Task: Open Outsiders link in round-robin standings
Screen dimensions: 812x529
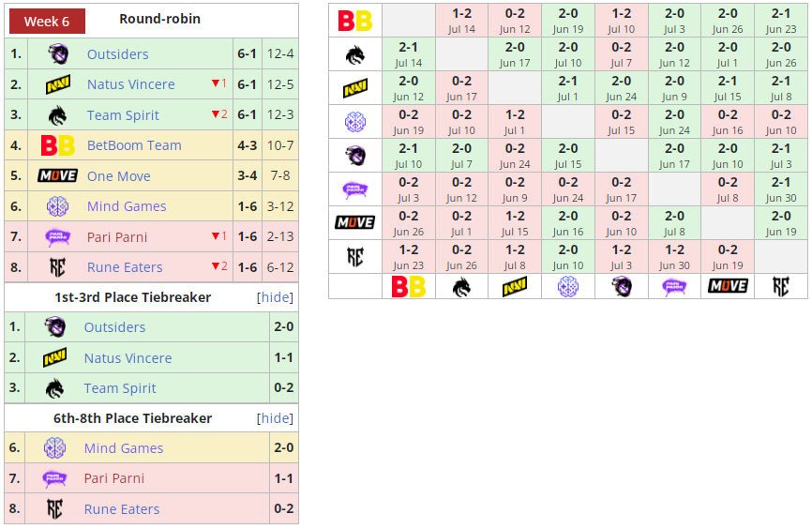Action: point(117,54)
